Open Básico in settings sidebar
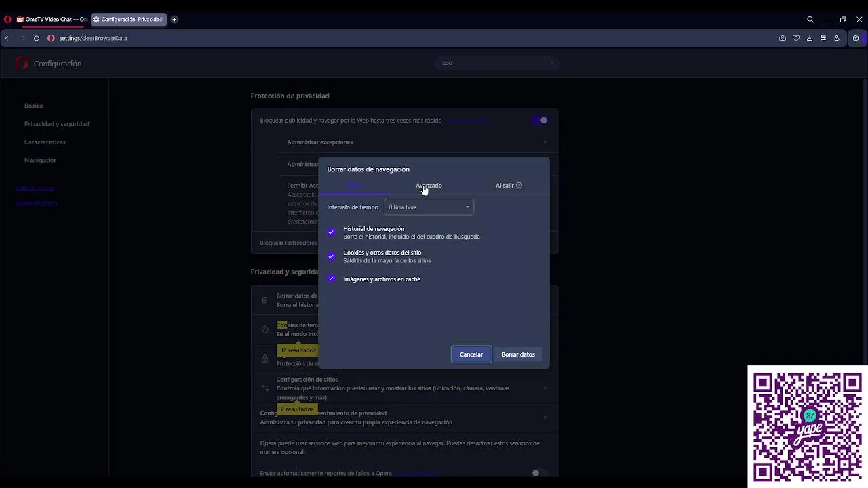The image size is (868, 488). 34,106
